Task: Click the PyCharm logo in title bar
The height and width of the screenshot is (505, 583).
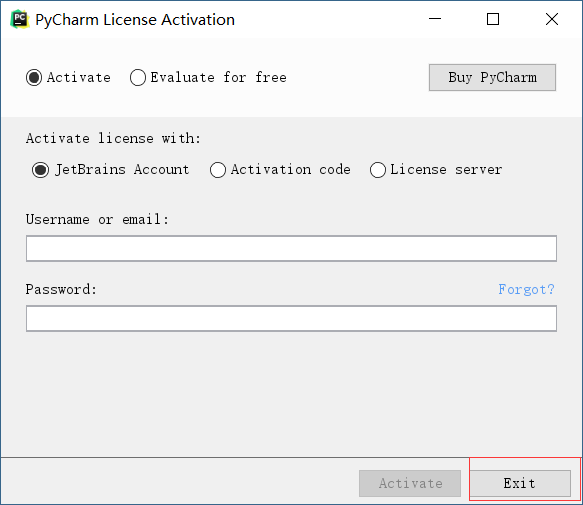Action: (20, 19)
